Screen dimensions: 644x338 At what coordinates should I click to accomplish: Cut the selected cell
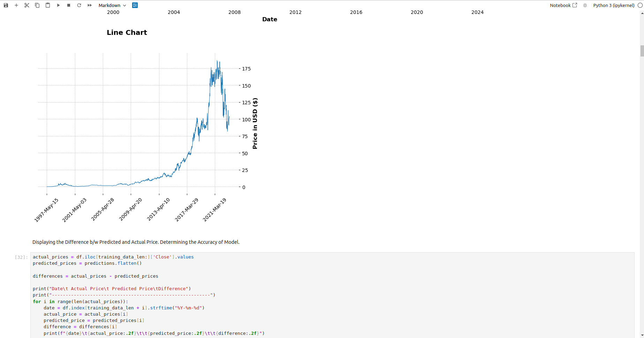pos(27,5)
